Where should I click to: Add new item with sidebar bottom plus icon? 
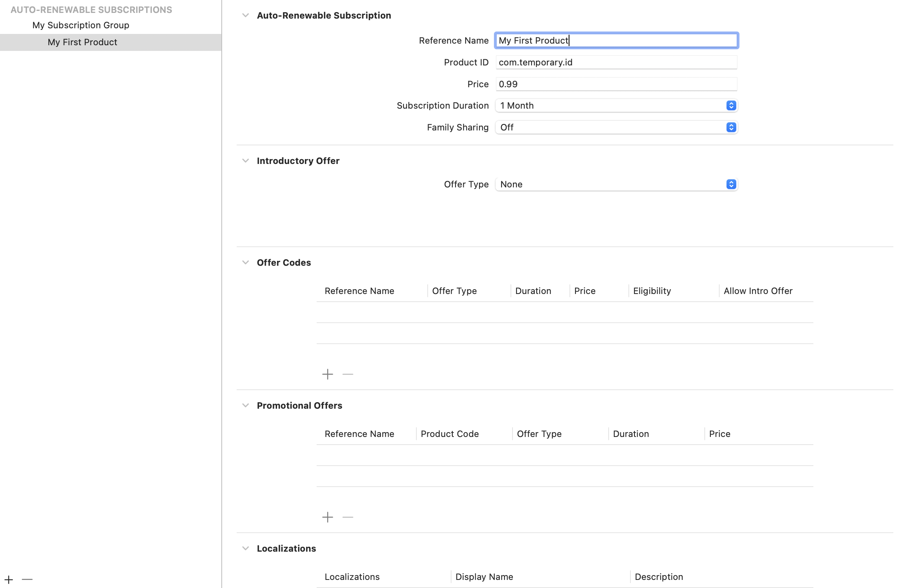point(9,580)
